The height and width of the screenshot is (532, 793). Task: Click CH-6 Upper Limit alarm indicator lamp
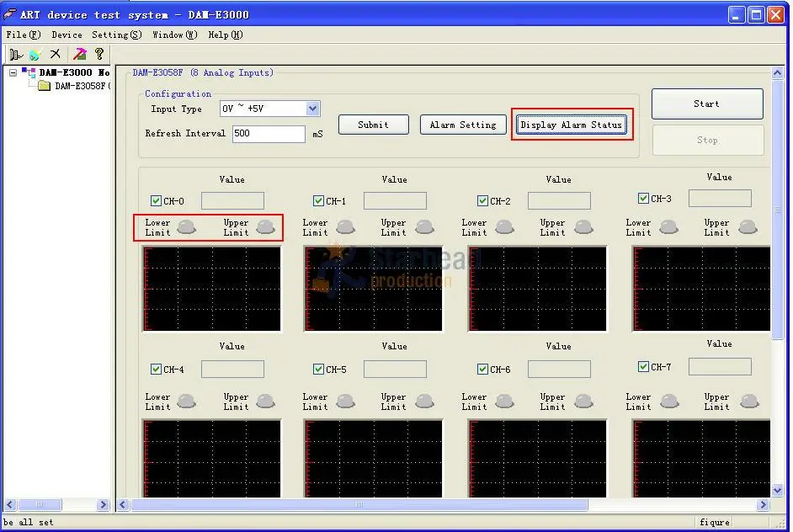point(583,401)
